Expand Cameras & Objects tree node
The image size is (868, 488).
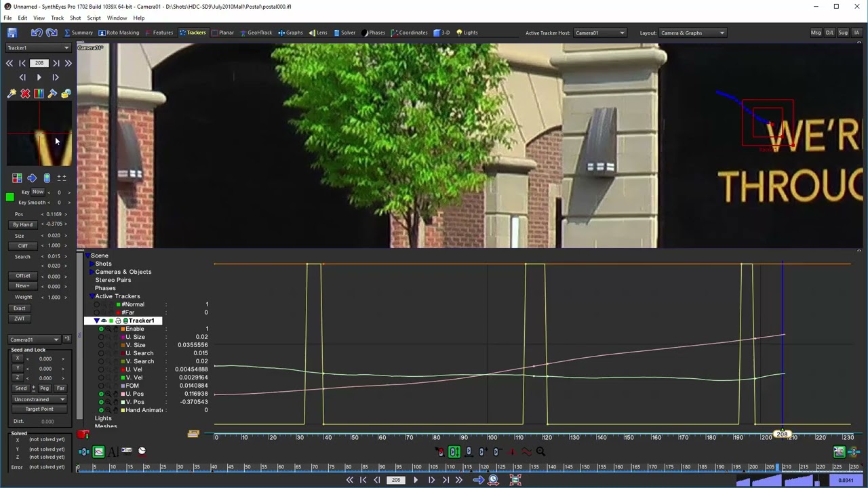click(92, 272)
